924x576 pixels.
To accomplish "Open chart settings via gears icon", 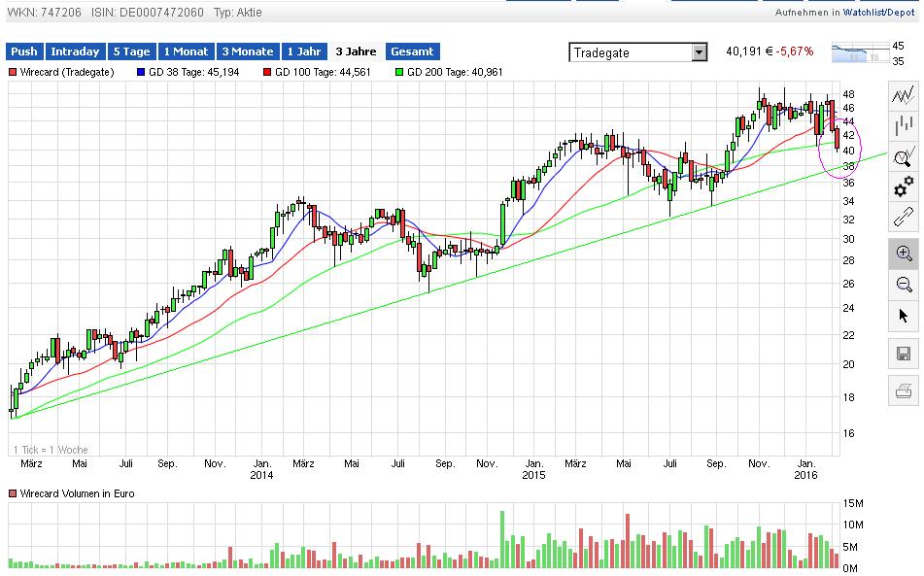I will tap(903, 187).
